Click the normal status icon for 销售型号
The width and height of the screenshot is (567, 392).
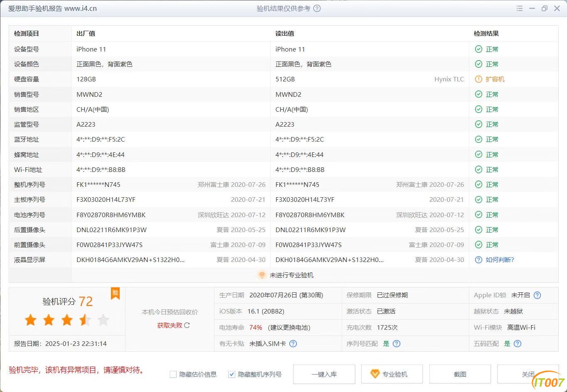pyautogui.click(x=478, y=94)
